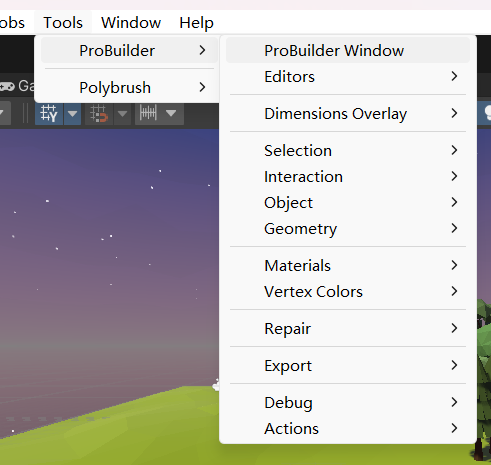Open the snap increment dropdown arrow
The width and height of the screenshot is (491, 465).
coord(171,113)
